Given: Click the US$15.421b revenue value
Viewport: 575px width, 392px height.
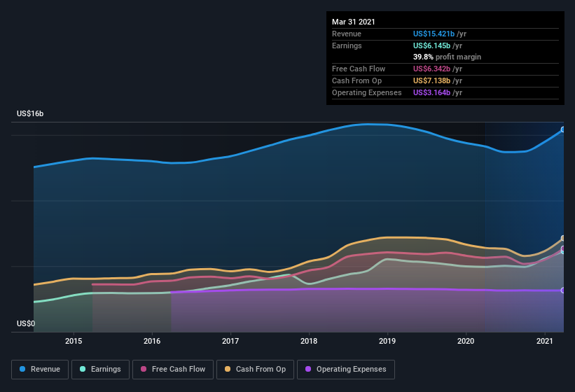Looking at the screenshot, I should (x=434, y=34).
